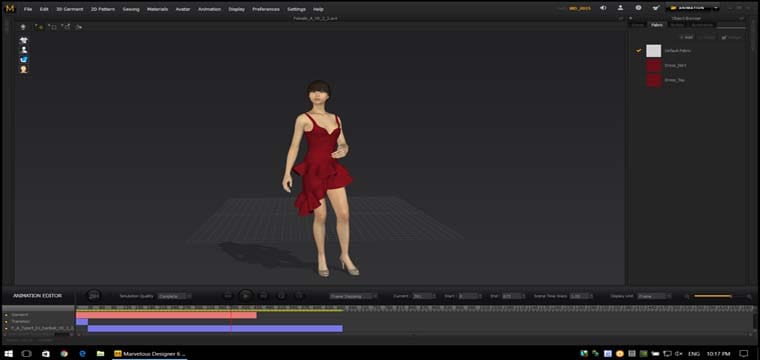Screen dimensions: 760x360
Task: Click the Dress_Top fabric name
Action: point(674,80)
